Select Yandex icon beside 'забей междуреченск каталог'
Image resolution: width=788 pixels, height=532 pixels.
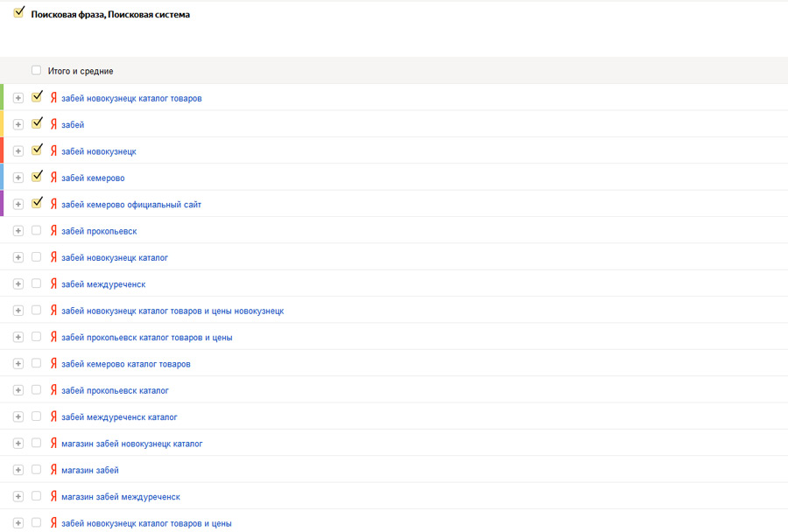coord(53,417)
